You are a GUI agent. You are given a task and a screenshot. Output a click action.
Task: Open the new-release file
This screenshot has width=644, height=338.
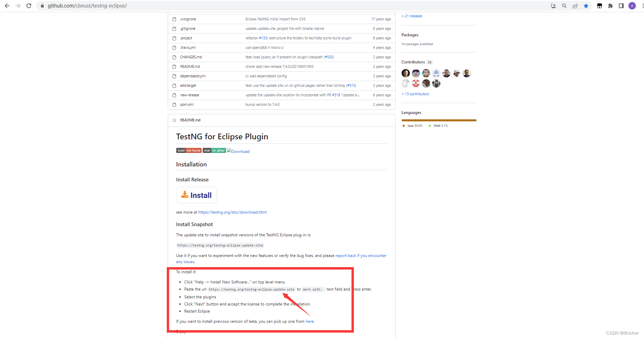coord(189,95)
